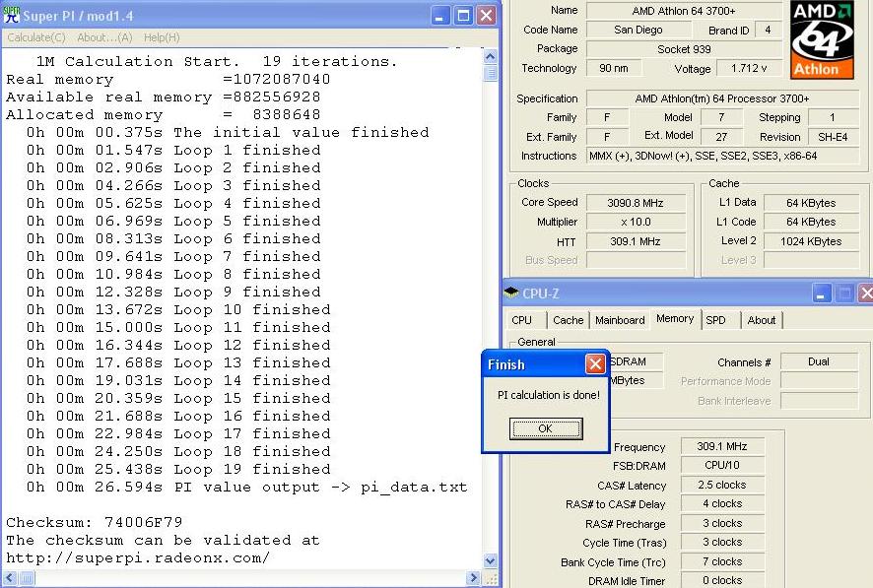Click the AMD Athlon 64 logo
The width and height of the screenshot is (873, 588).
(x=823, y=39)
